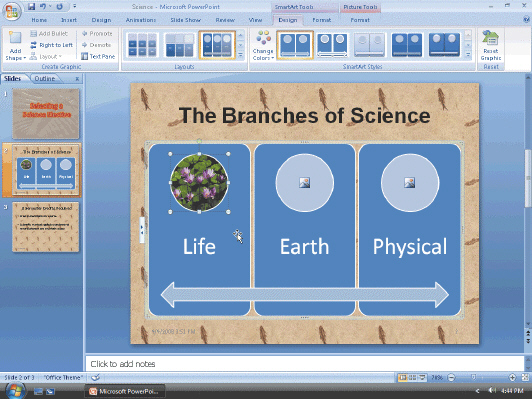532x399 pixels.
Task: Click the picture placeholder icon in Earth shape
Action: coord(304,183)
